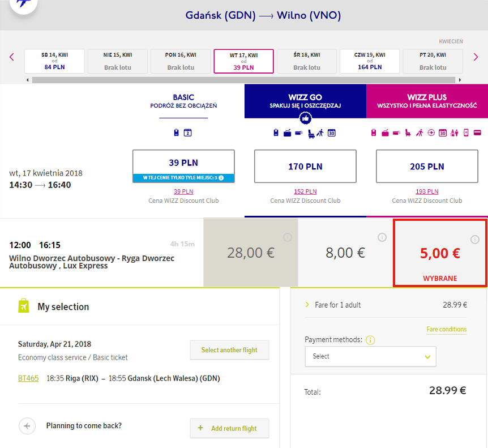Image resolution: width=488 pixels, height=448 pixels.
Task: Click the priority boarding walker icon under WIZZ GO
Action: coord(320,133)
